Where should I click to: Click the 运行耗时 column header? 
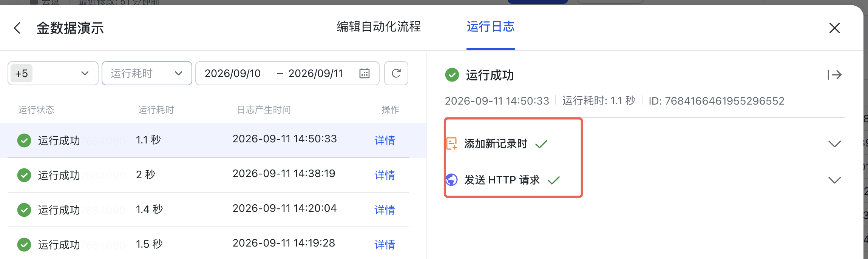pos(156,110)
